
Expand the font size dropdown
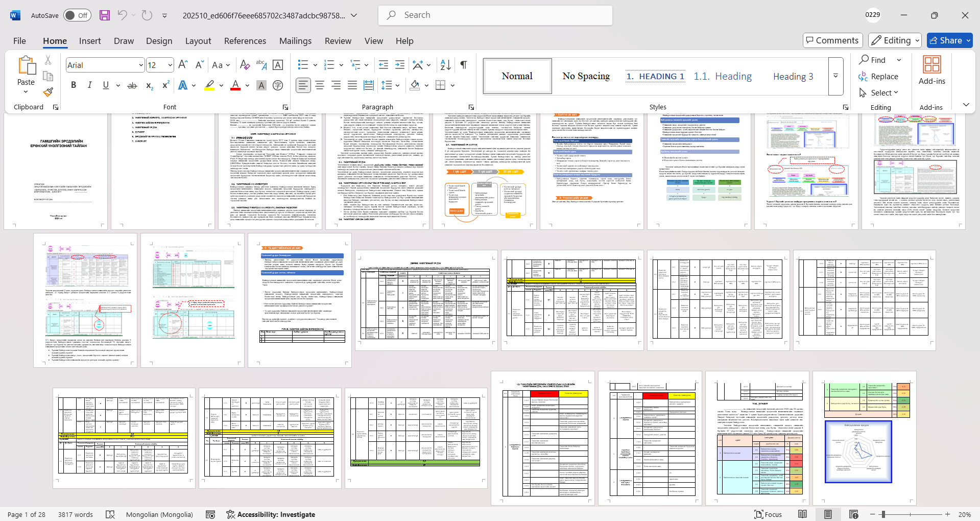point(170,65)
